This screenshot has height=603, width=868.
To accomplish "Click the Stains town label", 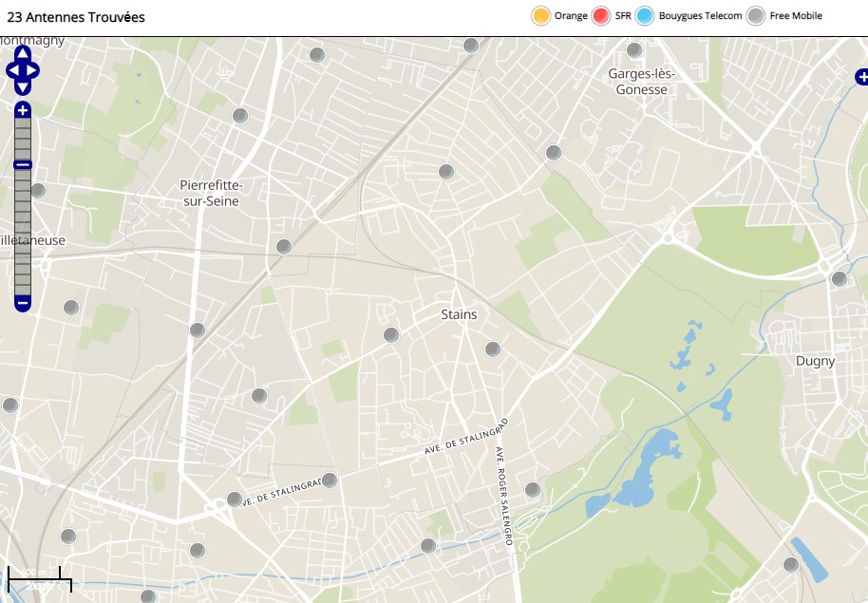I will (x=459, y=314).
